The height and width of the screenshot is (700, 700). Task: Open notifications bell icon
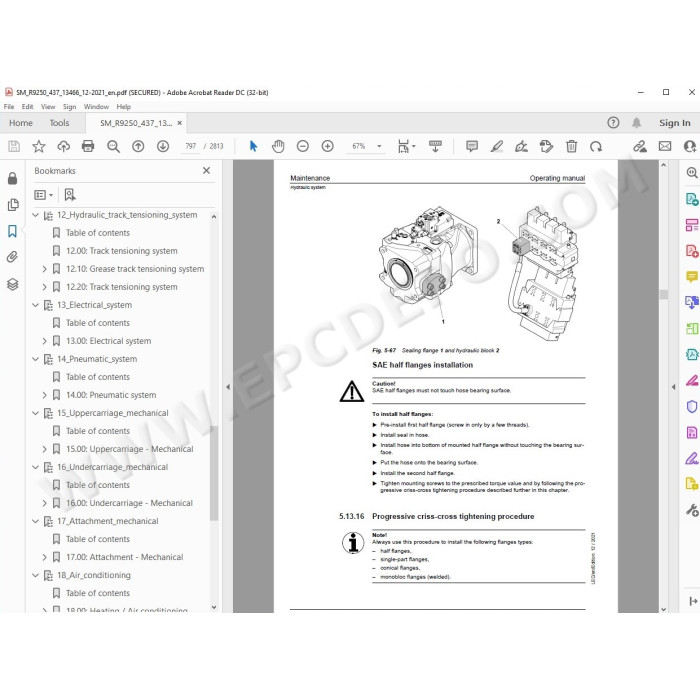pyautogui.click(x=637, y=123)
